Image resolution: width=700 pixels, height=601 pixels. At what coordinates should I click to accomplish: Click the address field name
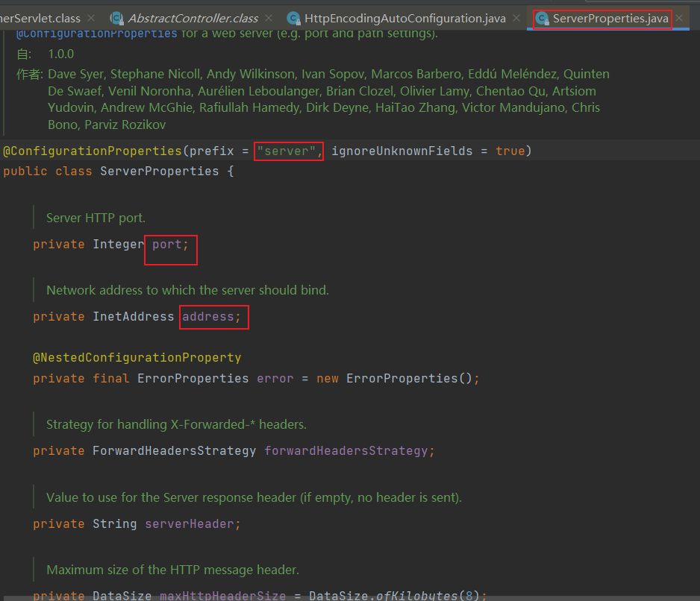(x=208, y=316)
